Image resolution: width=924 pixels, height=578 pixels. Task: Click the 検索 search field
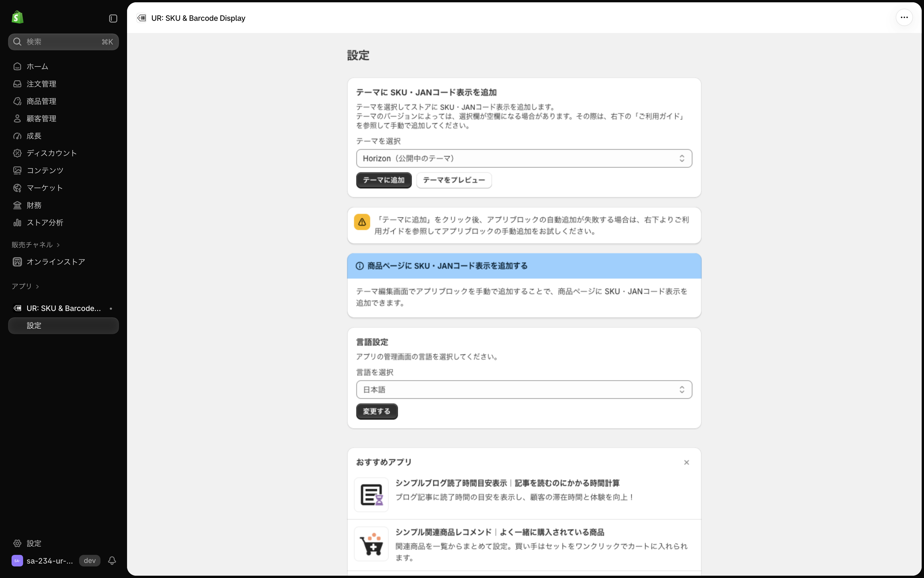pos(64,42)
